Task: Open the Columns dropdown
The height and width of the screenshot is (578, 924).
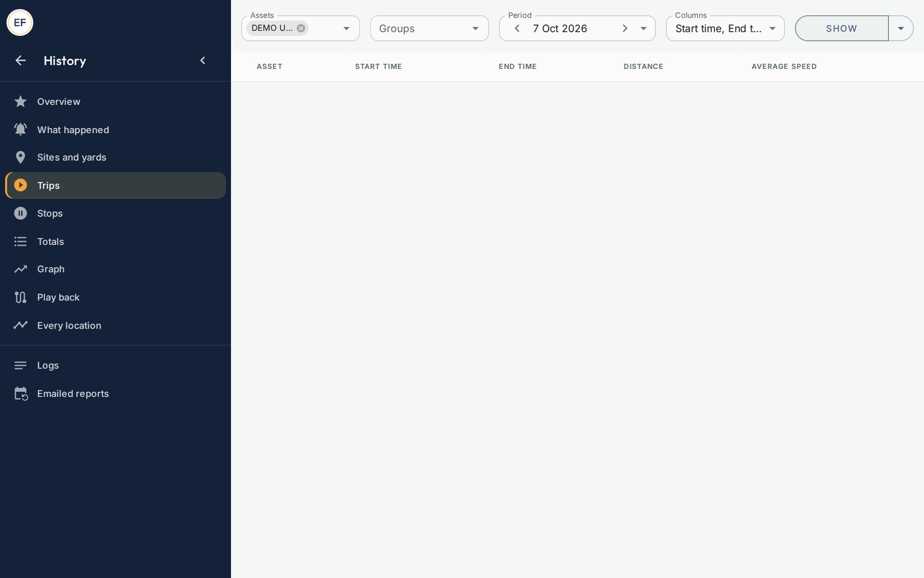Action: pos(725,28)
